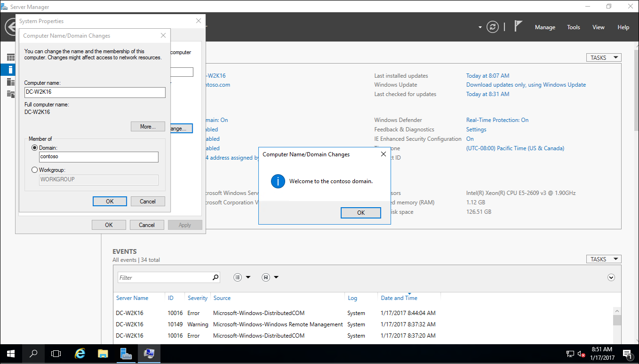The height and width of the screenshot is (364, 639).
Task: Click the Server Manager refresh icon
Action: point(492,27)
